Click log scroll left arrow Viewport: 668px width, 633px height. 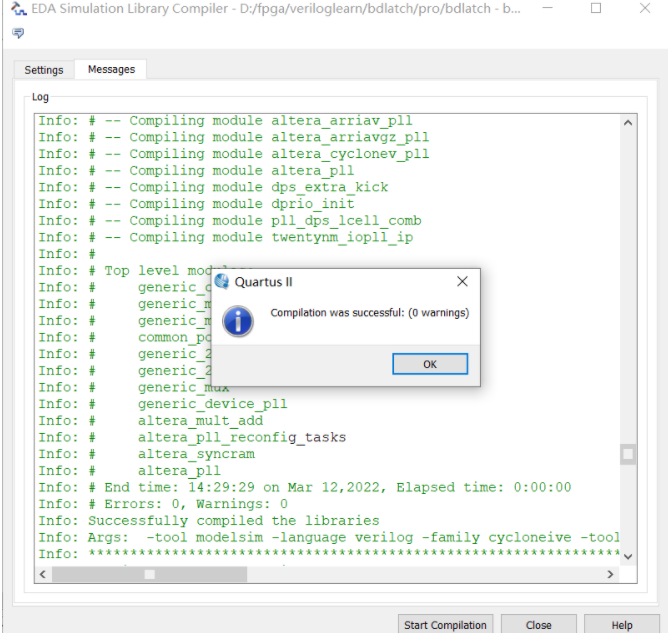[x=43, y=574]
